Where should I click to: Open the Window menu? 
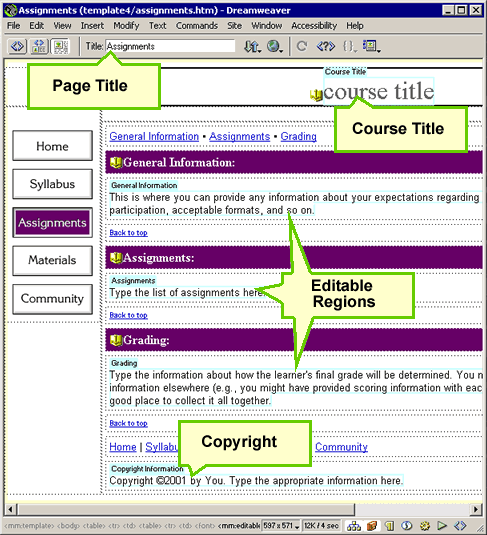267,26
